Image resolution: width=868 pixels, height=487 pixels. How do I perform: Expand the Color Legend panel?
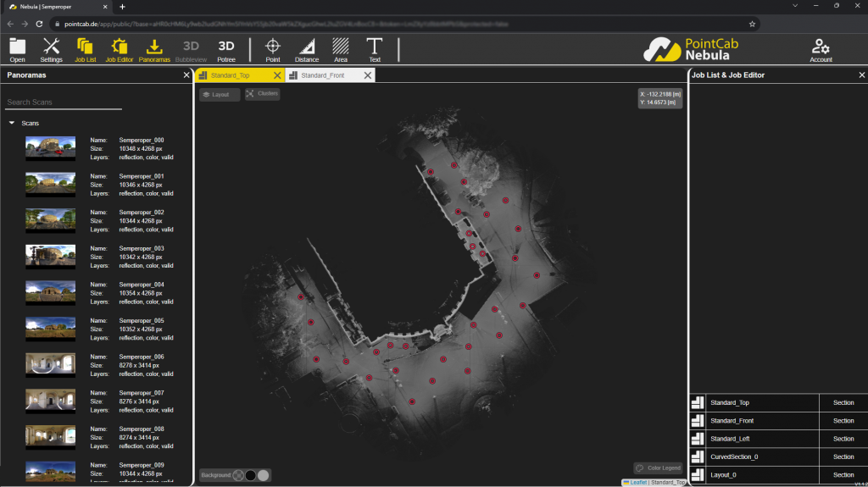[658, 468]
